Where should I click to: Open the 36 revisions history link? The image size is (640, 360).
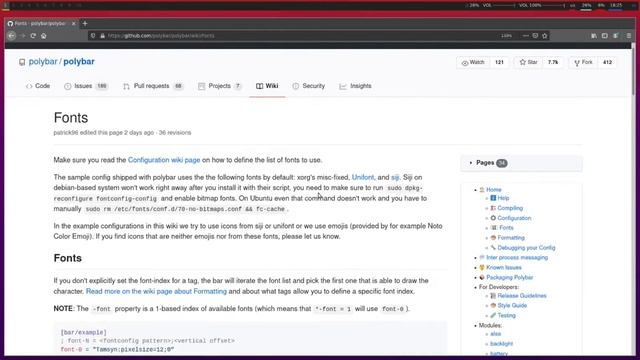click(175, 133)
